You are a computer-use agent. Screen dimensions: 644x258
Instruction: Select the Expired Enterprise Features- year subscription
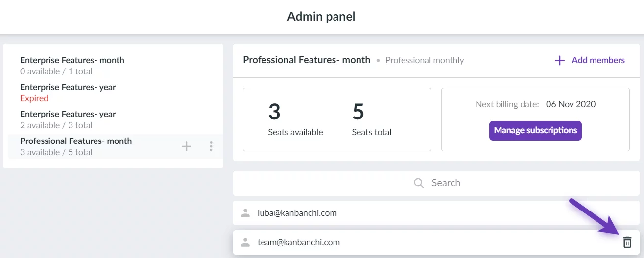coord(113,93)
